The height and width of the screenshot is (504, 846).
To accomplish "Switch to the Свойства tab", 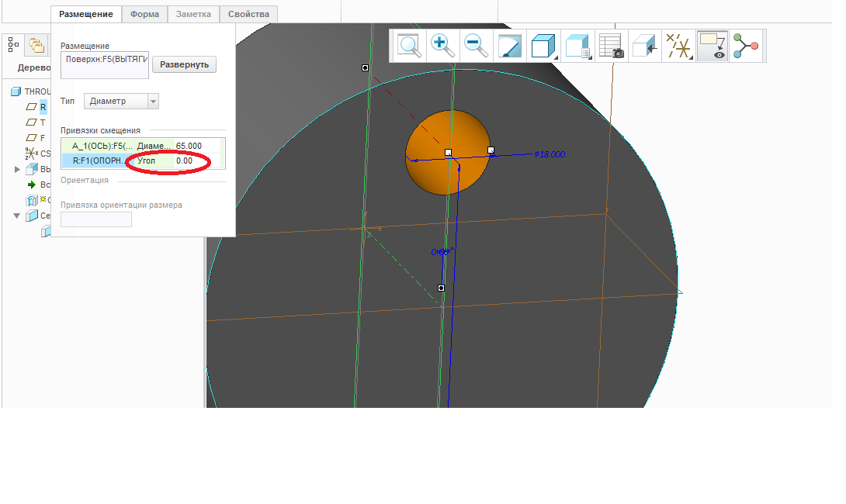I will point(248,14).
